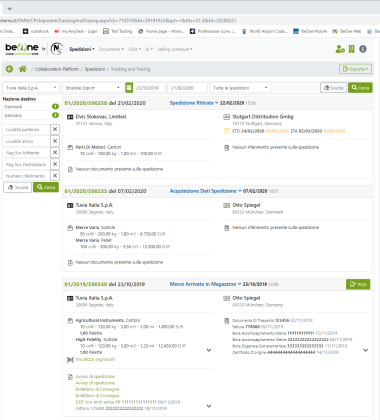Open the BeOne Mobile bookmark
Image resolution: width=380 pixels, height=420 pixels.
[x=310, y=31]
